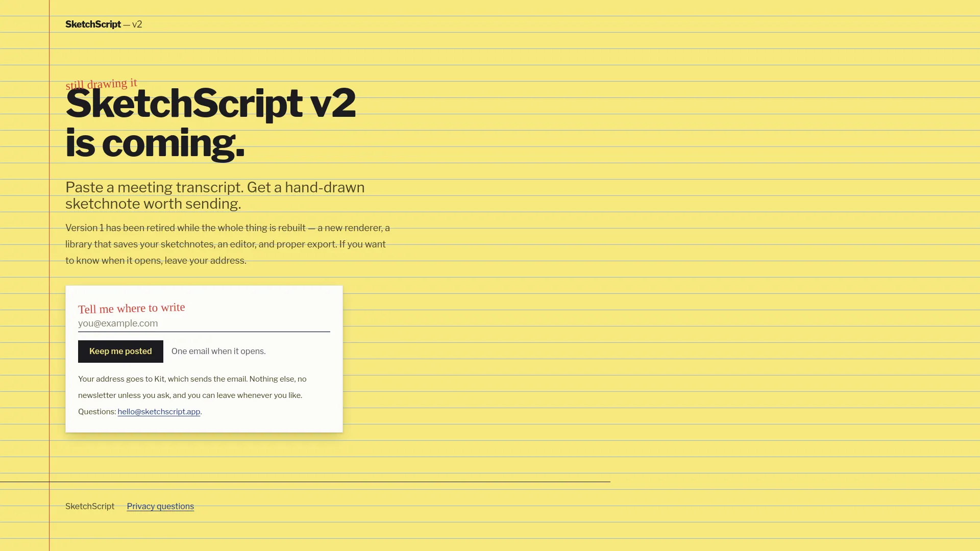Click the Keep me posted button

120,352
